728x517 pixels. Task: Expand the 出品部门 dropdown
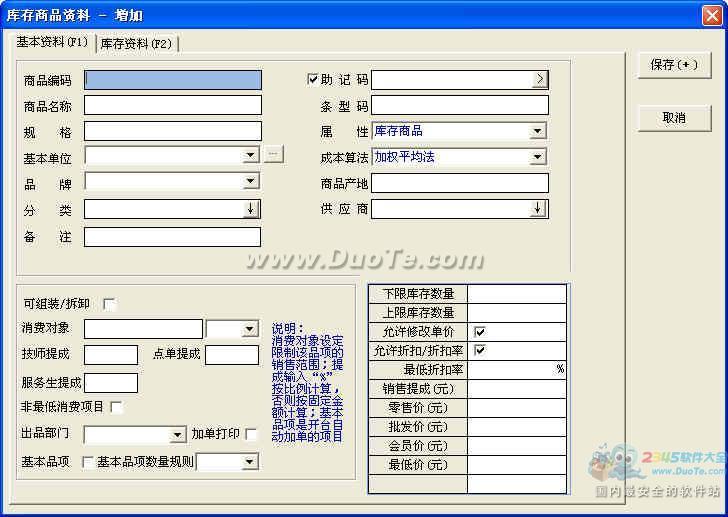[177, 435]
